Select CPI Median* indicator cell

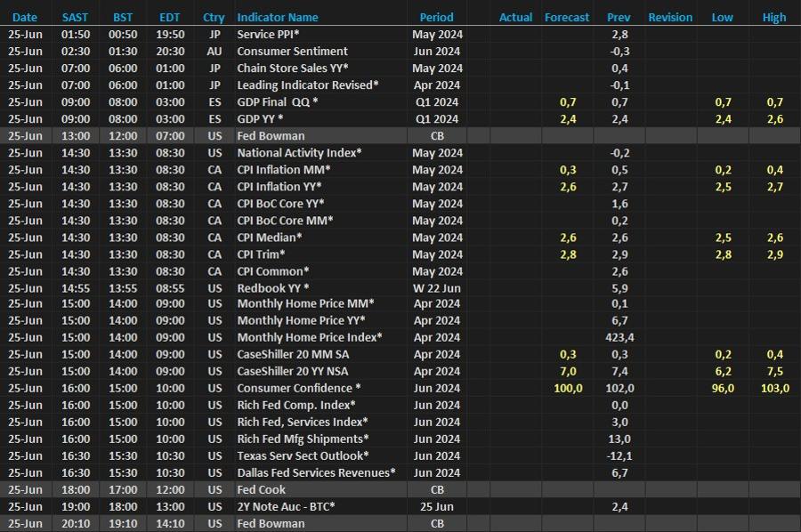[269, 238]
